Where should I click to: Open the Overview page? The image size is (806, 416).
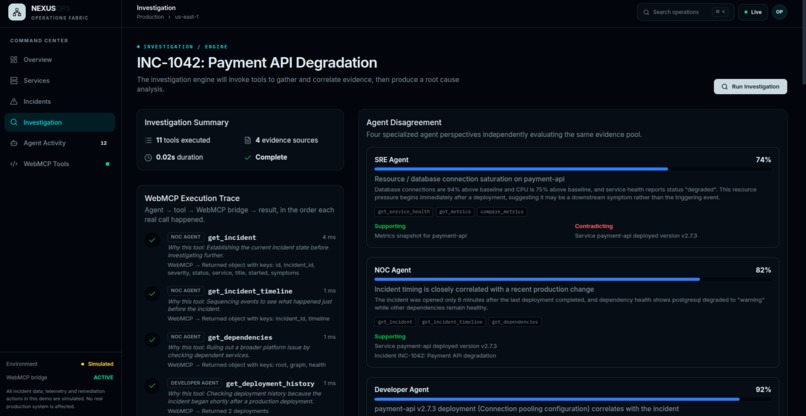pyautogui.click(x=60, y=60)
